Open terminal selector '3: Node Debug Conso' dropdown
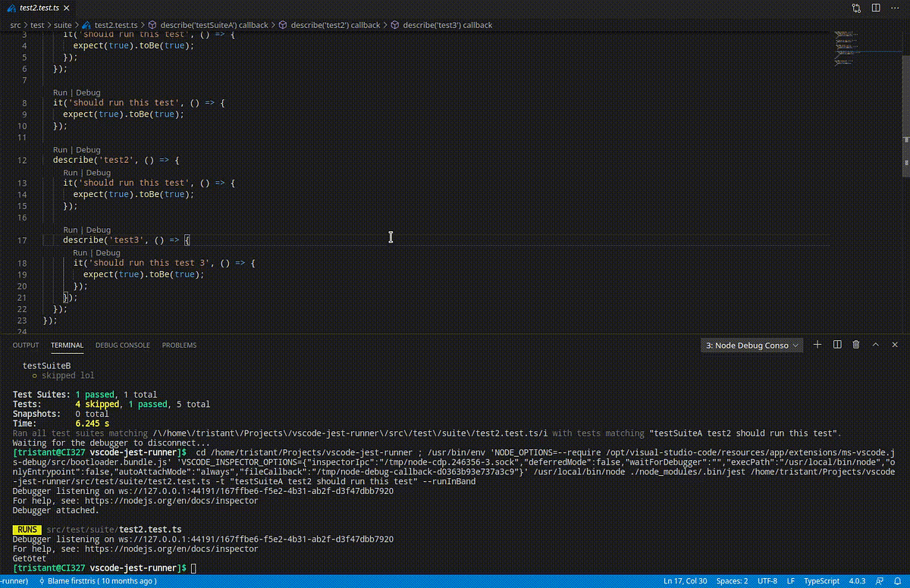 click(x=752, y=345)
